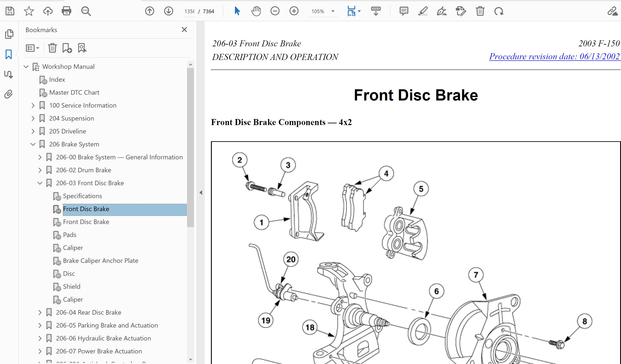Add a sticky note comment
Screen dimensions: 621x364
pos(404,11)
